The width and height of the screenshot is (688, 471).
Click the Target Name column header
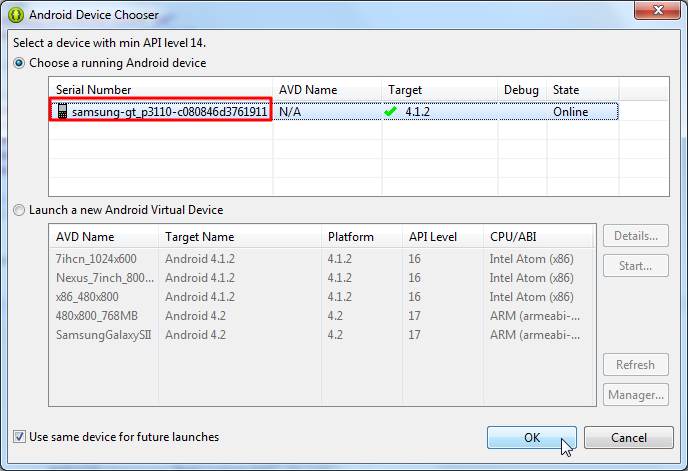(x=240, y=237)
